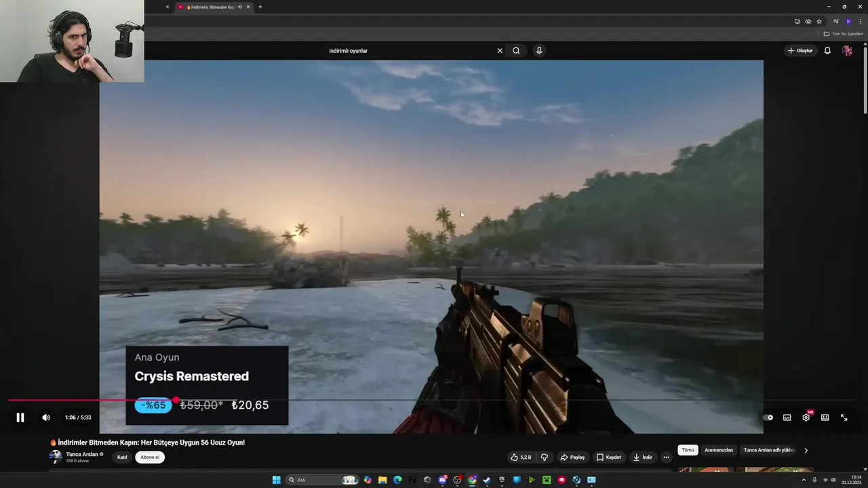Clear the search text with X
The height and width of the screenshot is (488, 868).
pyautogui.click(x=500, y=51)
